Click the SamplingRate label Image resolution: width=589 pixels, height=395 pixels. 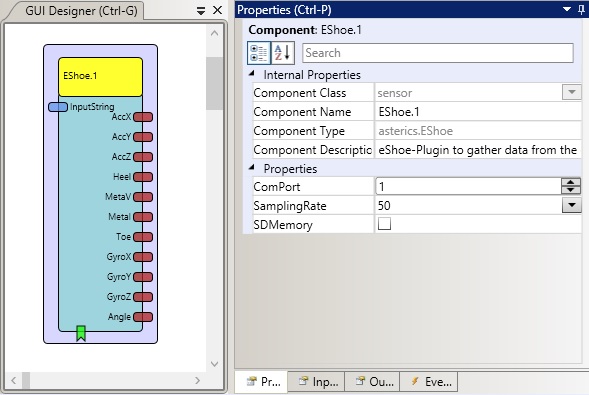click(x=290, y=206)
